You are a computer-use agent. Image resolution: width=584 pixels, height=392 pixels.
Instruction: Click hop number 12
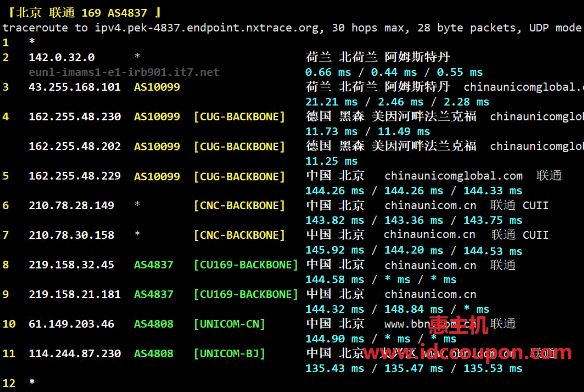coord(9,383)
